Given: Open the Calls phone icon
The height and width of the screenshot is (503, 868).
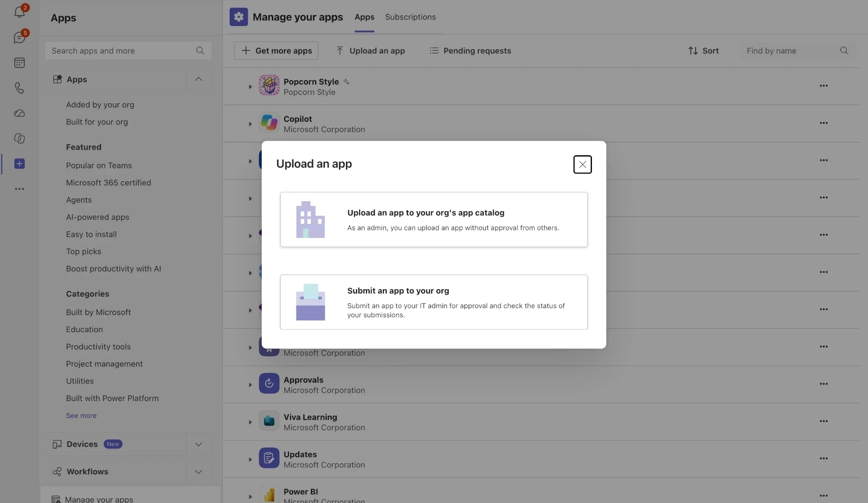Looking at the screenshot, I should coord(20,88).
